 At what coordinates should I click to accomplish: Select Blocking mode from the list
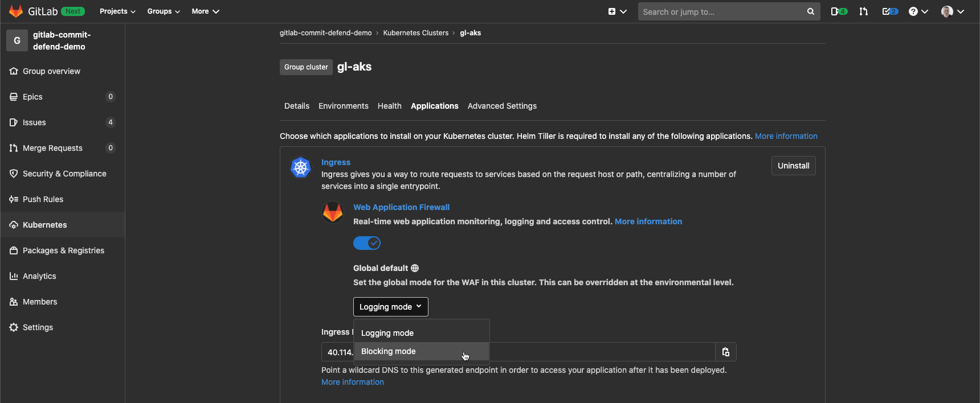389,351
